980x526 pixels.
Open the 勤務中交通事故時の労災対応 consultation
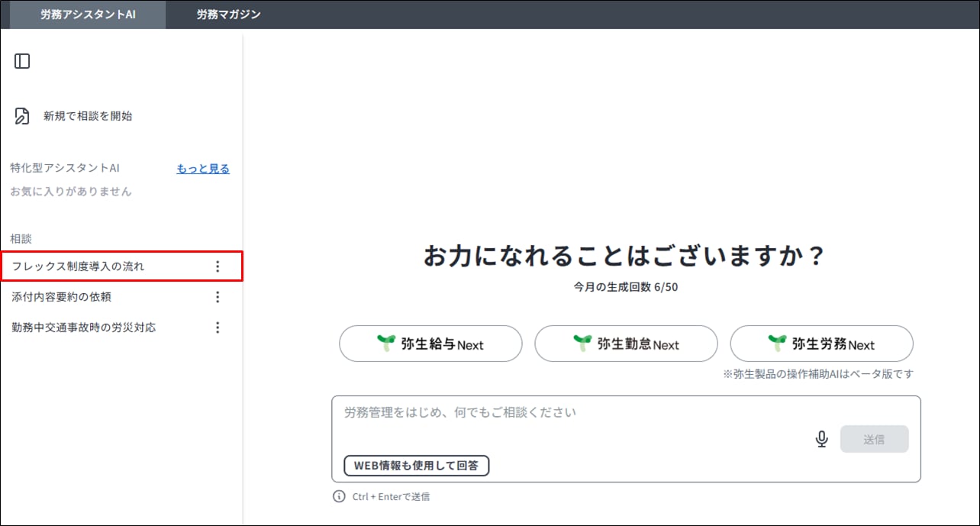84,328
